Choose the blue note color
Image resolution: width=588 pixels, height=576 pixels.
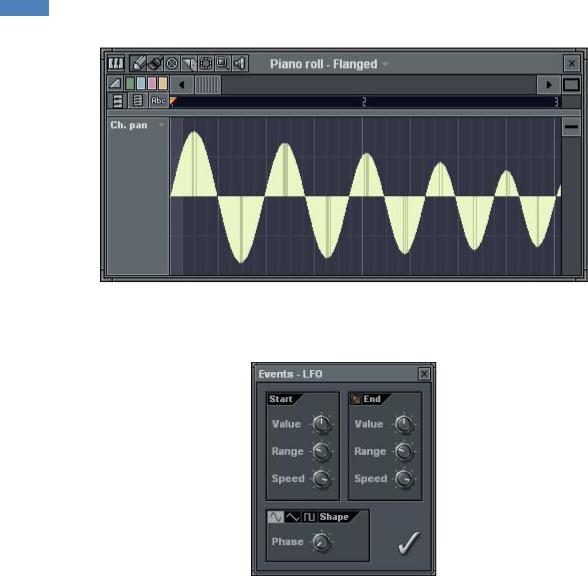[141, 83]
